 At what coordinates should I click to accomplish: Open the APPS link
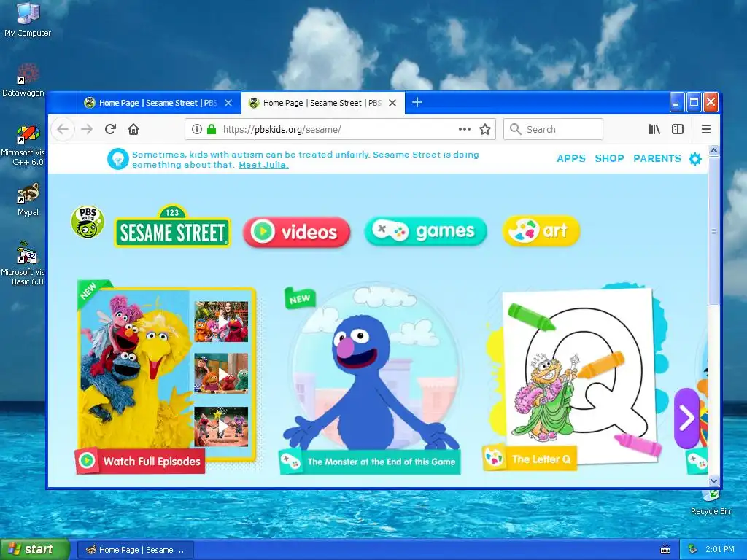click(x=571, y=158)
